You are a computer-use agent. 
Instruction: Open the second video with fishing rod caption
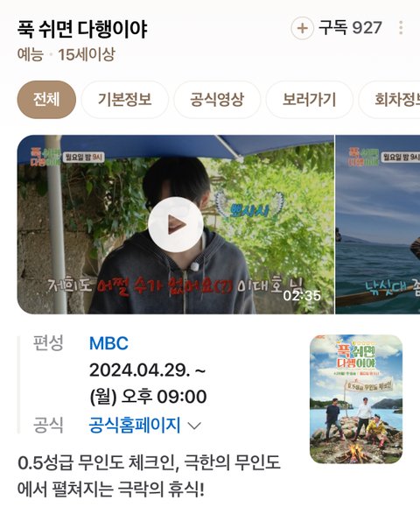pos(378,224)
